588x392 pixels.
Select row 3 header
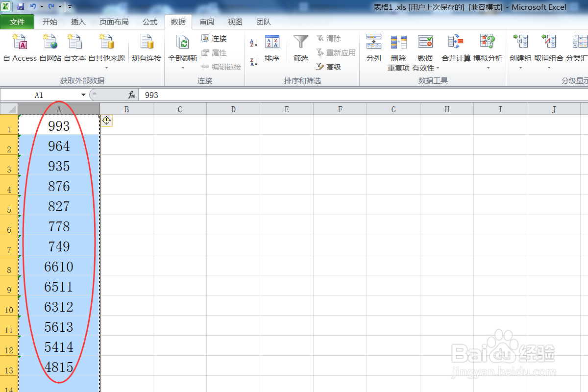(9, 165)
